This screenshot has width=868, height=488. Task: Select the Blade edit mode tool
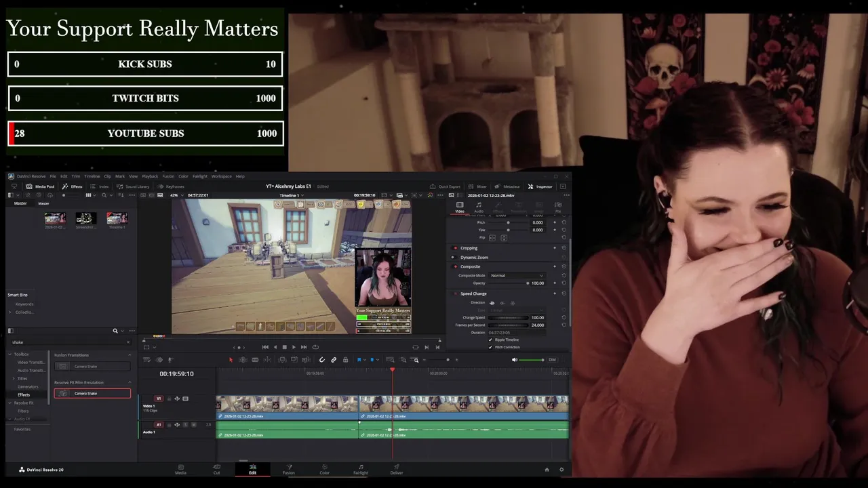(255, 360)
